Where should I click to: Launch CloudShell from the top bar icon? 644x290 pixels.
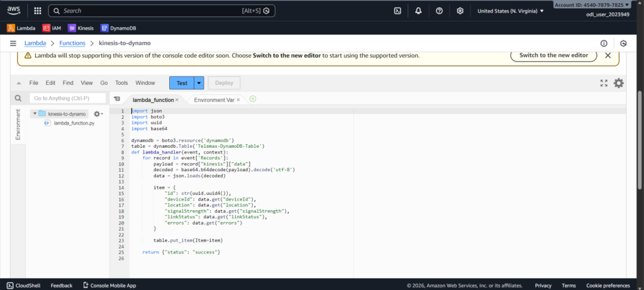pyautogui.click(x=397, y=11)
